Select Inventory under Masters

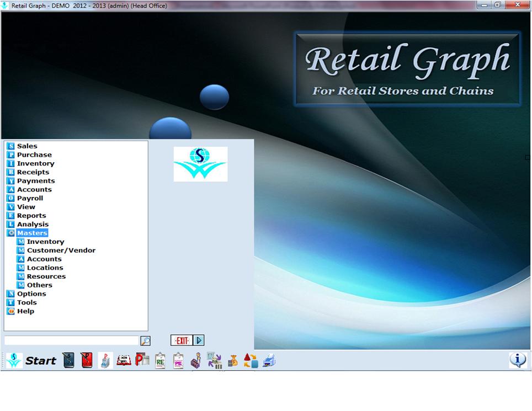click(x=45, y=242)
